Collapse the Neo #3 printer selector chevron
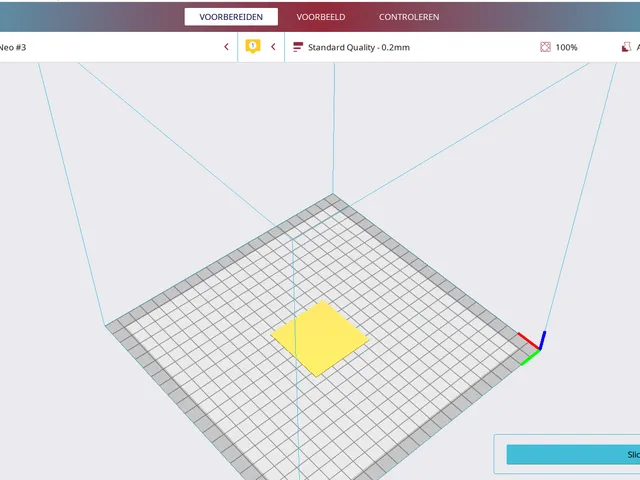Screen dimensions: 640x480 (x=226, y=47)
